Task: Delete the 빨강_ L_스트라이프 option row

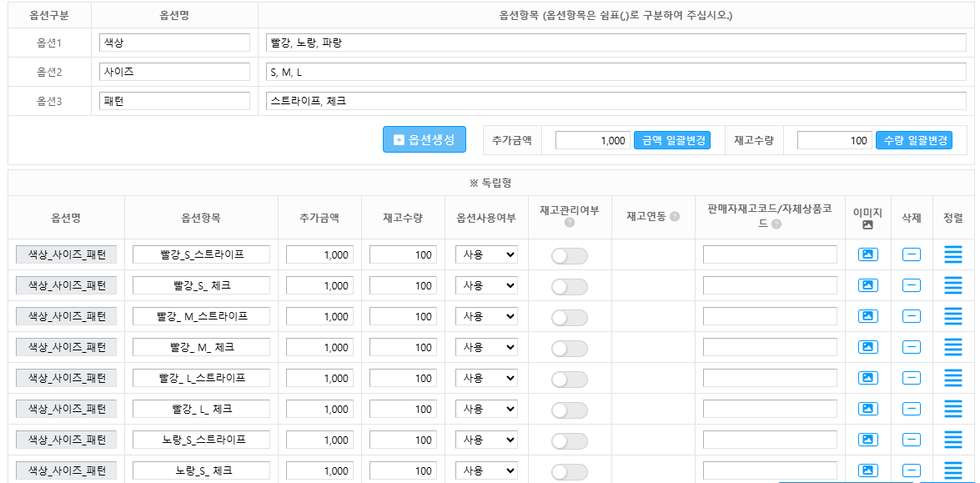Action: pyautogui.click(x=912, y=378)
